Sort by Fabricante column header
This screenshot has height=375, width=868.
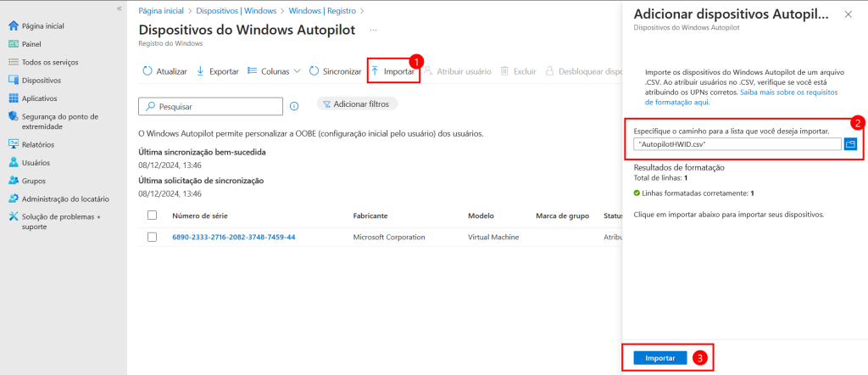370,216
